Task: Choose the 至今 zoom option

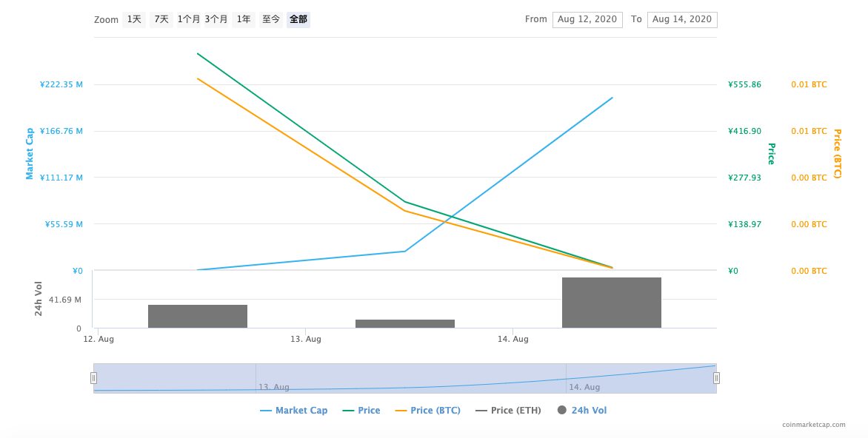Action: point(271,20)
